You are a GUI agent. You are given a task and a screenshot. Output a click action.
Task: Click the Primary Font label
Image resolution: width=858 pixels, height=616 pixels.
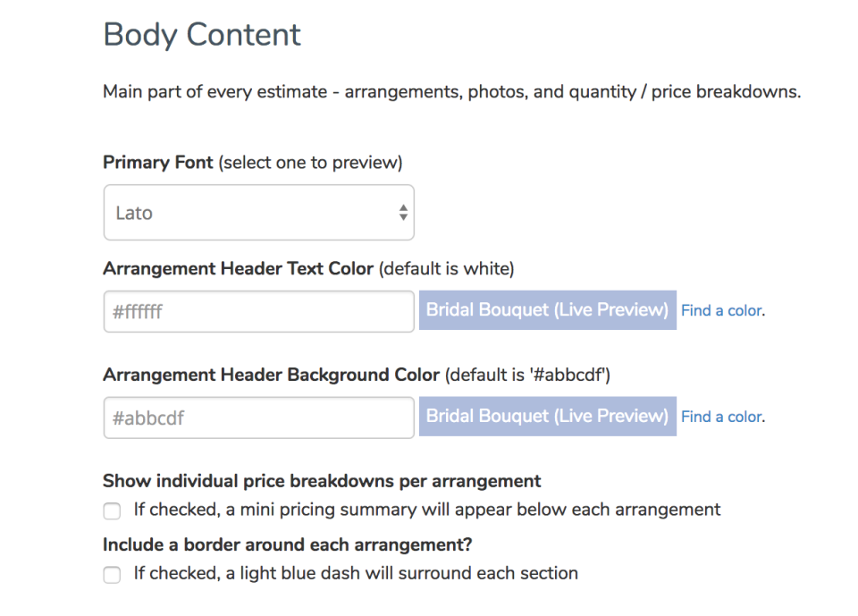tap(158, 163)
